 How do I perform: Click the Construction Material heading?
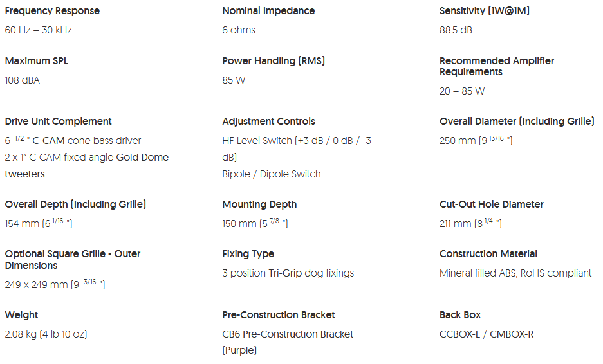488,254
